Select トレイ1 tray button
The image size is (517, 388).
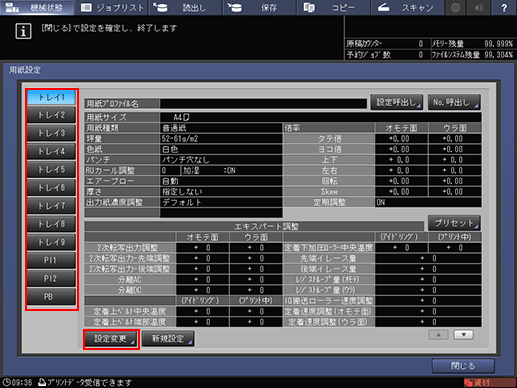click(x=51, y=97)
